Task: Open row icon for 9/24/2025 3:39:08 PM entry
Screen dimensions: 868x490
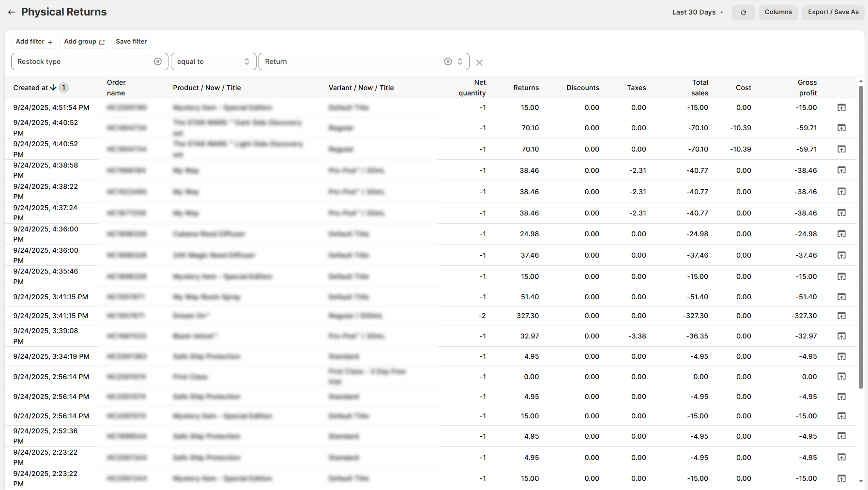Action: (841, 336)
